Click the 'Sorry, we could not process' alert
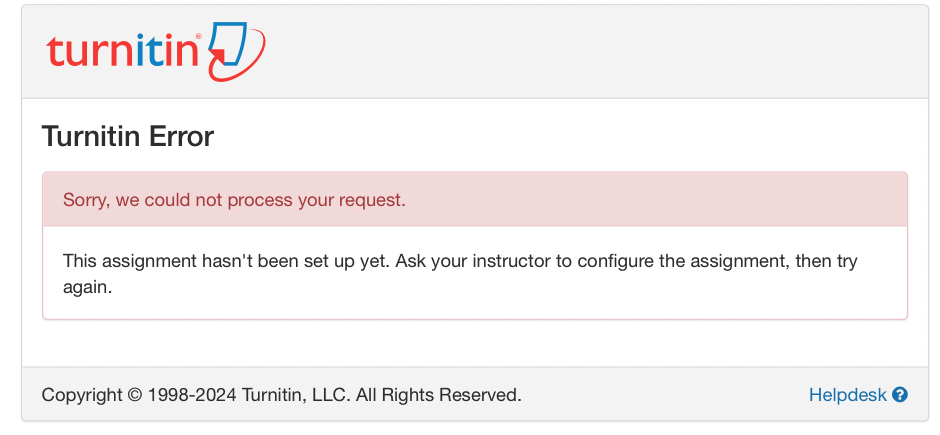Screen dimensions: 940x435 [x=234, y=200]
